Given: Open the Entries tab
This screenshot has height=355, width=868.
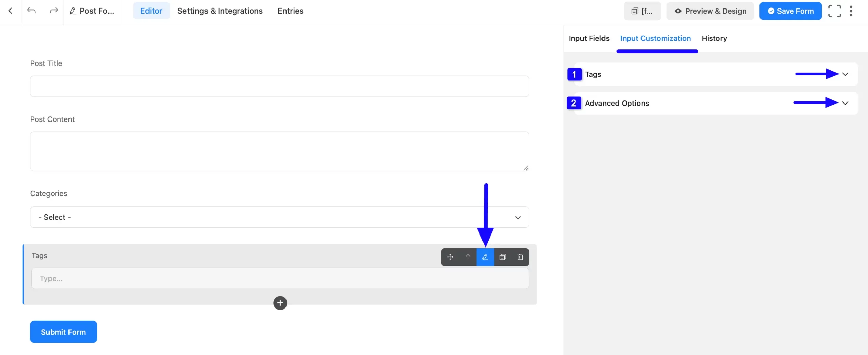Looking at the screenshot, I should 291,11.
